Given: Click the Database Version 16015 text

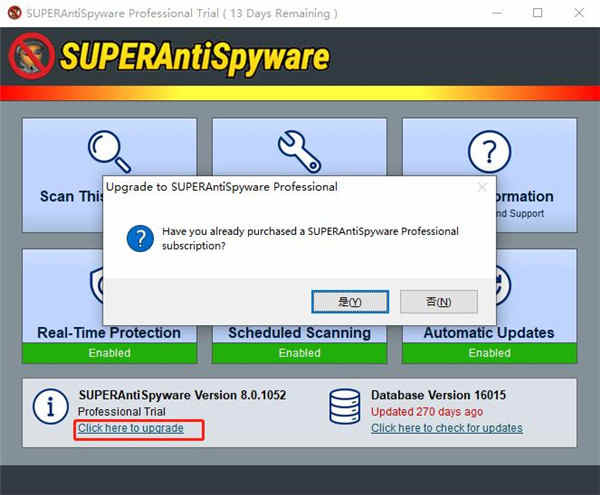Looking at the screenshot, I should (439, 395).
